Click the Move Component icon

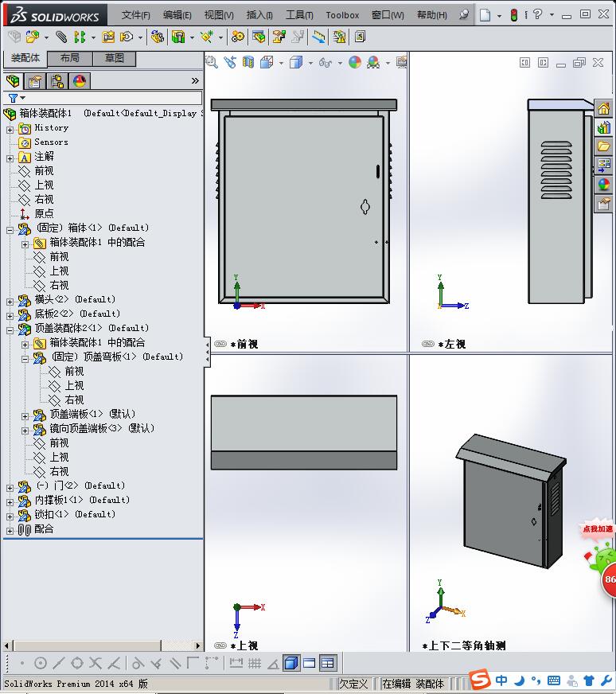[x=127, y=37]
